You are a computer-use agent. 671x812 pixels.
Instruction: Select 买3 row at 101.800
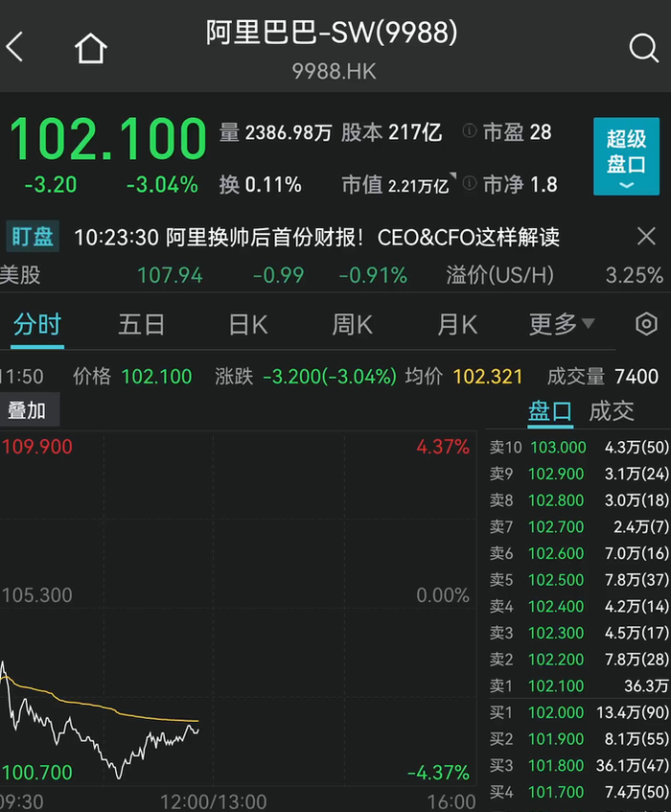tap(579, 765)
